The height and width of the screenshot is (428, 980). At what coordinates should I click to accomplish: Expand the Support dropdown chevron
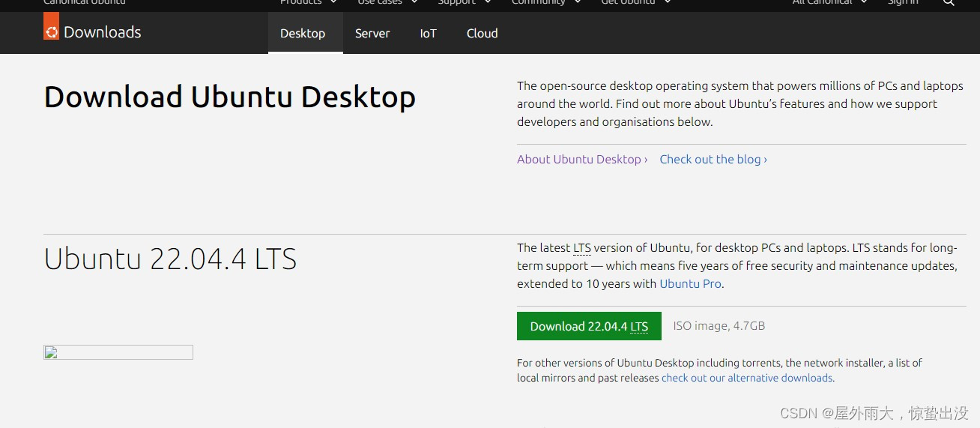coord(488,2)
